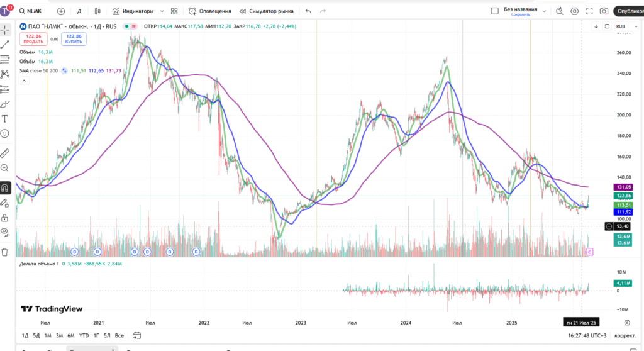Toggle lock all drawing tools
Image resolution: width=644 pixels, height=351 pixels.
tap(5, 218)
